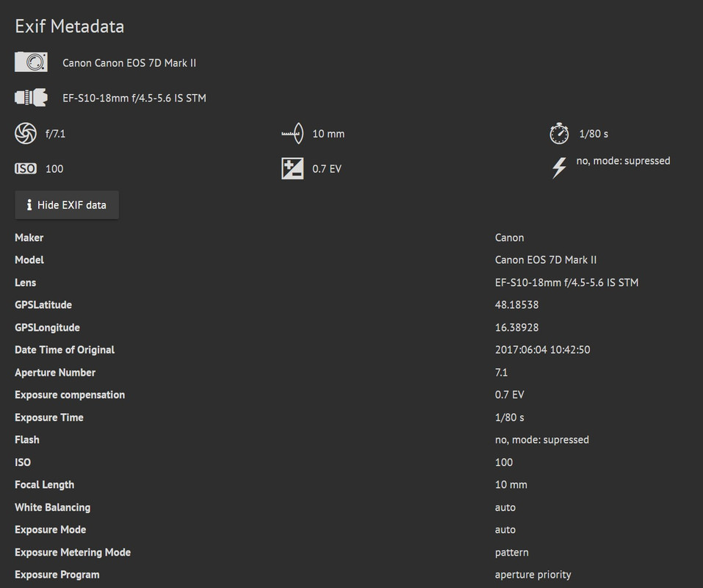Viewport: 703px width, 588px height.
Task: Click the 10 mm value in summary row
Action: [x=328, y=134]
